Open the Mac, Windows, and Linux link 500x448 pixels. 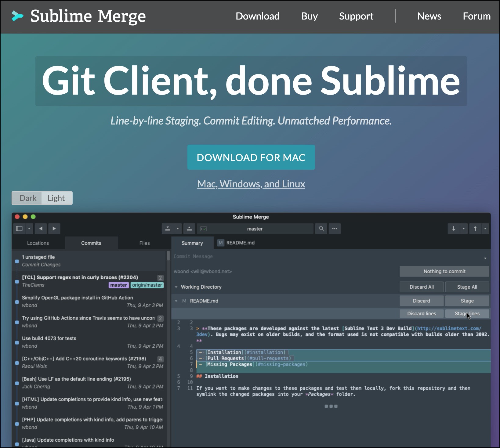coord(251,184)
